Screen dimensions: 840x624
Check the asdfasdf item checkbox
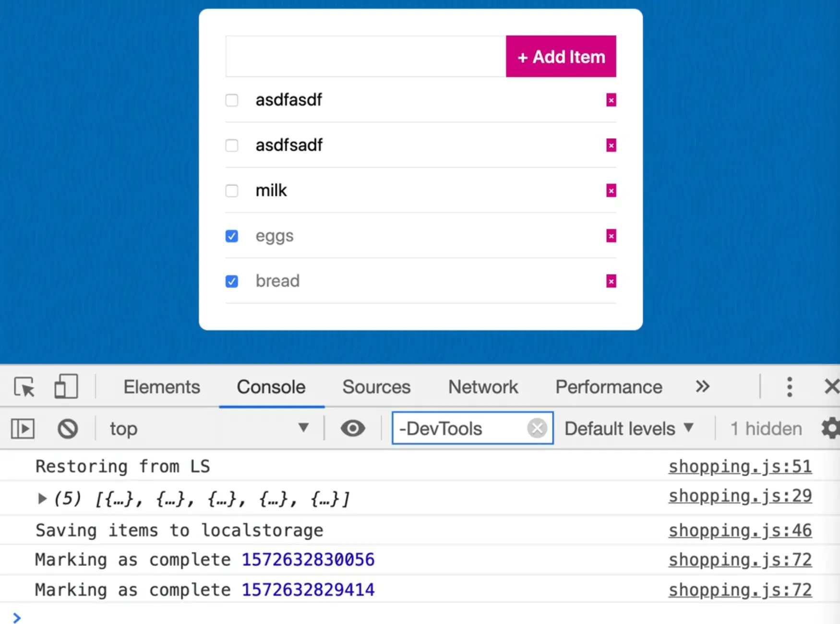(232, 100)
